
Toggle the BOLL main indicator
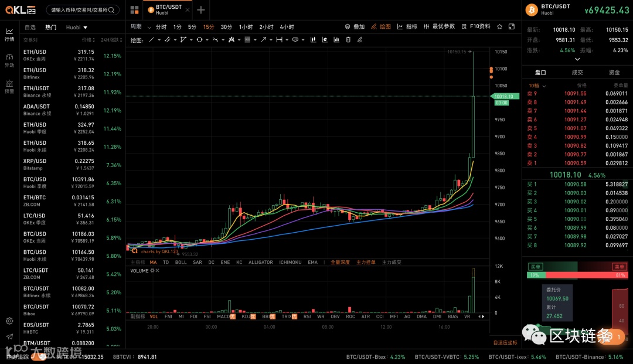[181, 263]
